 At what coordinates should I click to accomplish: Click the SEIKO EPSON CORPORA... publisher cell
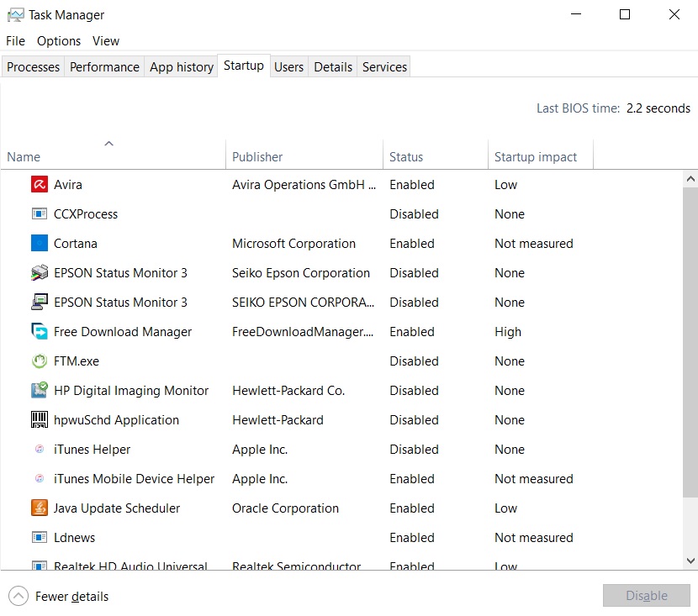click(x=303, y=302)
